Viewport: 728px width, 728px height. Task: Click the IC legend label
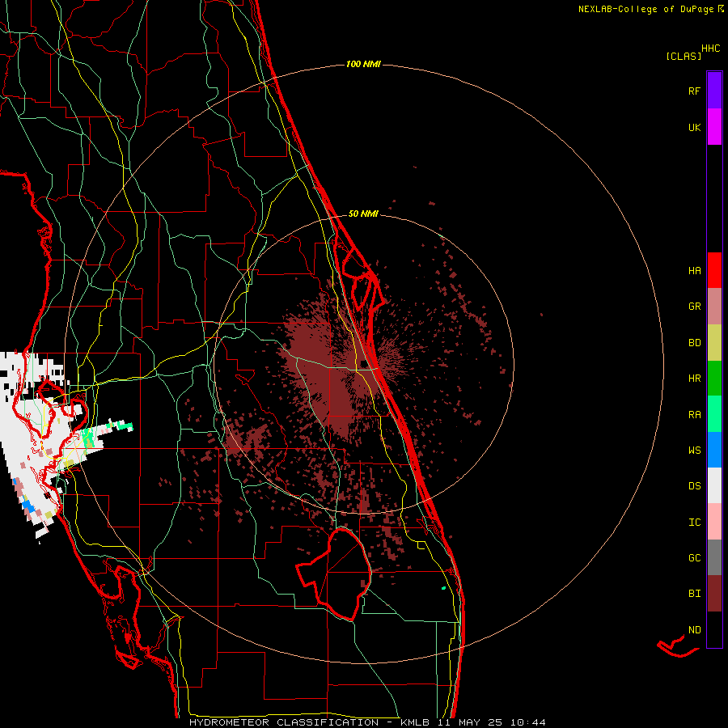point(694,522)
